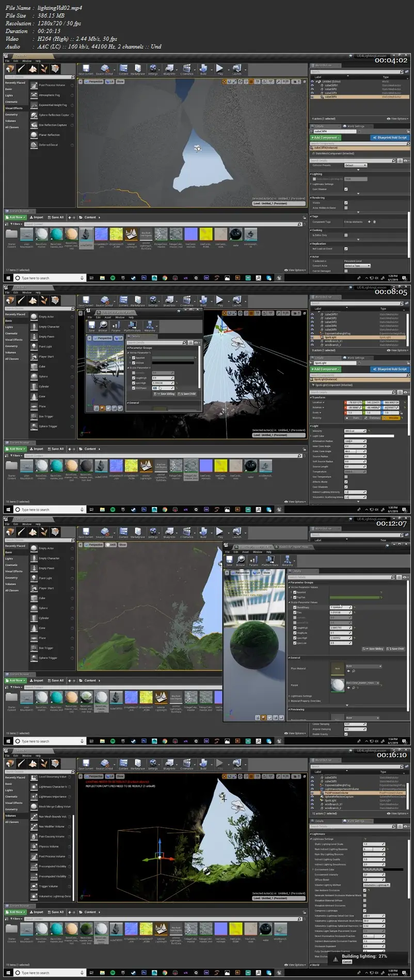The height and width of the screenshot is (980, 414).
Task: Click Add Component in the 00:08:05 Details panel
Action: (x=325, y=369)
